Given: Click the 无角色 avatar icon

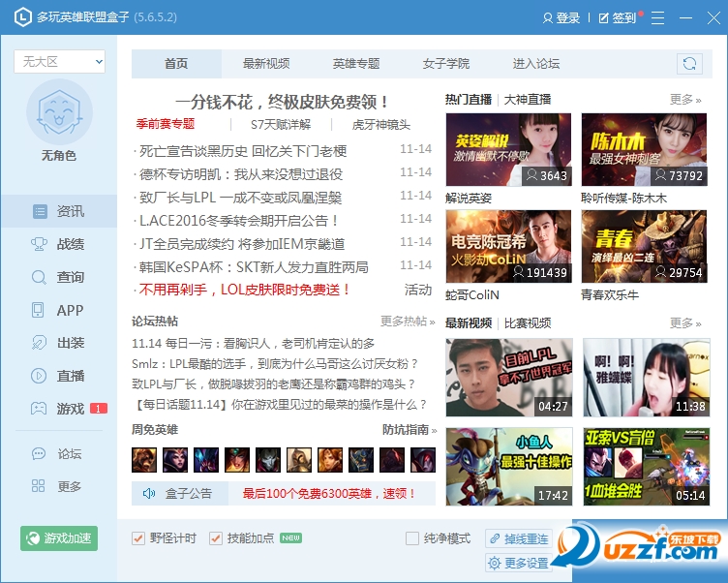Looking at the screenshot, I should 59,113.
